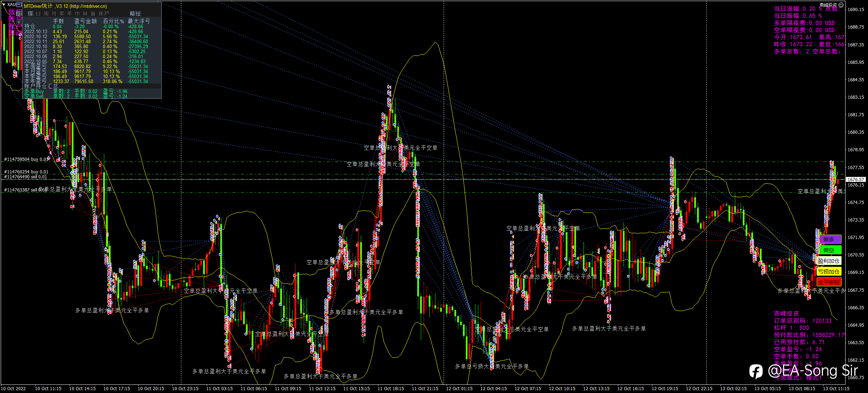Select order line #114763387 sell label
This screenshot has width=868, height=393.
(25, 190)
